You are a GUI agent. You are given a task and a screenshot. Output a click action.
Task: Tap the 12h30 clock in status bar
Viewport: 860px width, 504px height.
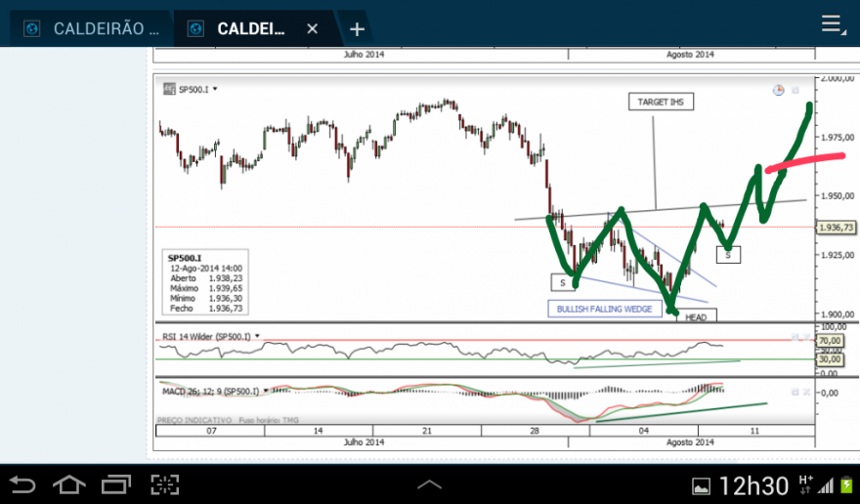click(x=753, y=485)
